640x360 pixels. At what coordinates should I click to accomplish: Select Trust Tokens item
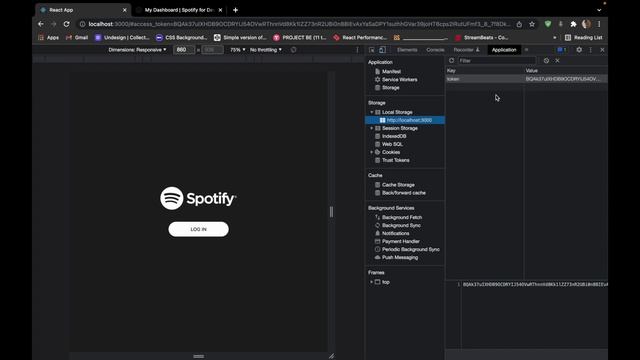395,160
